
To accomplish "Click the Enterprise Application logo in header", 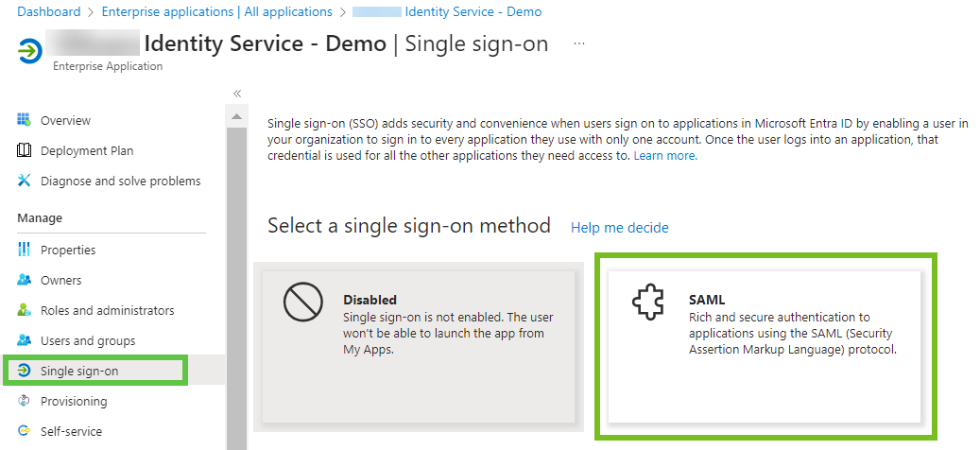I will 29,51.
